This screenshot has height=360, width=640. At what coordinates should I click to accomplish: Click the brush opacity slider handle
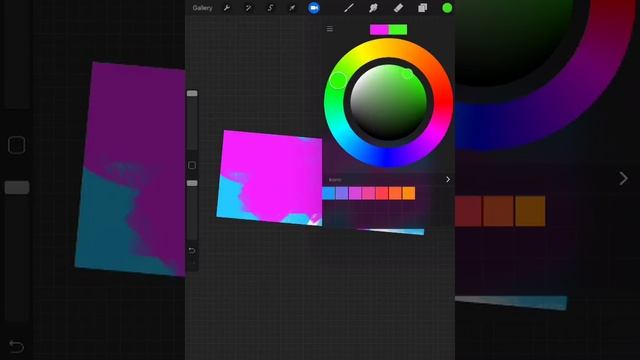point(192,183)
